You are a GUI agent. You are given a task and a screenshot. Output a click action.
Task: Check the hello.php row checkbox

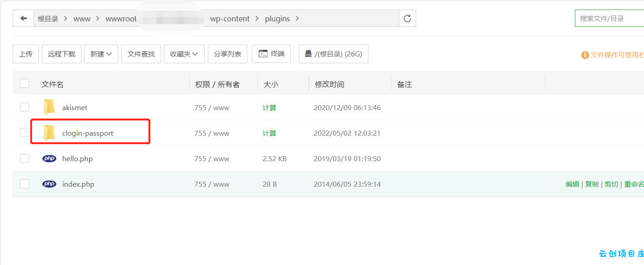point(25,158)
